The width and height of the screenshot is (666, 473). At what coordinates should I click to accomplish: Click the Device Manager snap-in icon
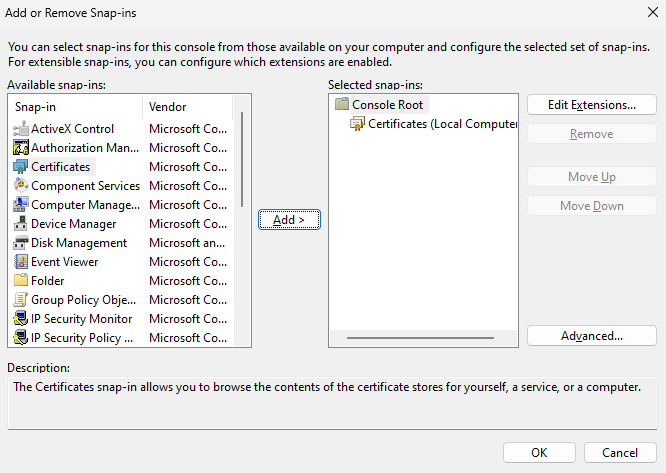pyautogui.click(x=20, y=224)
